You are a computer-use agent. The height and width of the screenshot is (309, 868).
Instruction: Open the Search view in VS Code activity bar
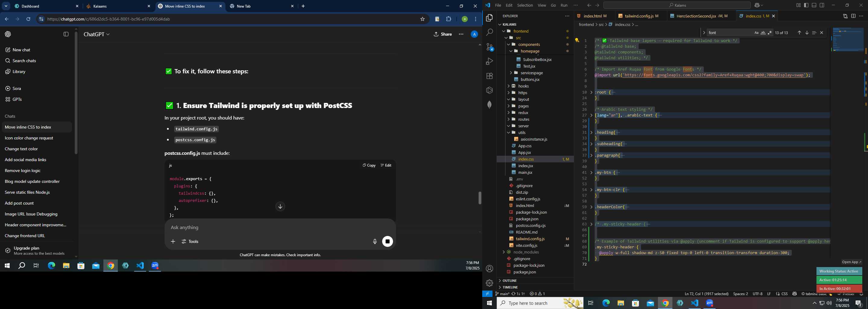489,32
